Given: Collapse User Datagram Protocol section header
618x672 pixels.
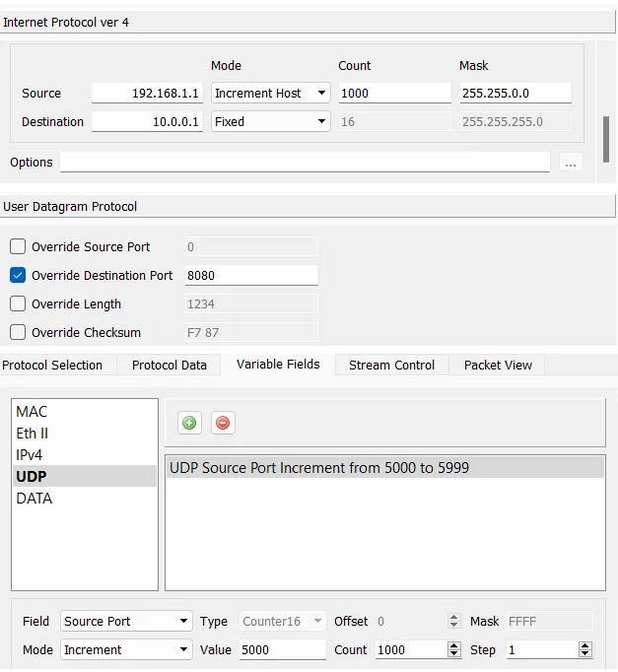Looking at the screenshot, I should coord(308,207).
